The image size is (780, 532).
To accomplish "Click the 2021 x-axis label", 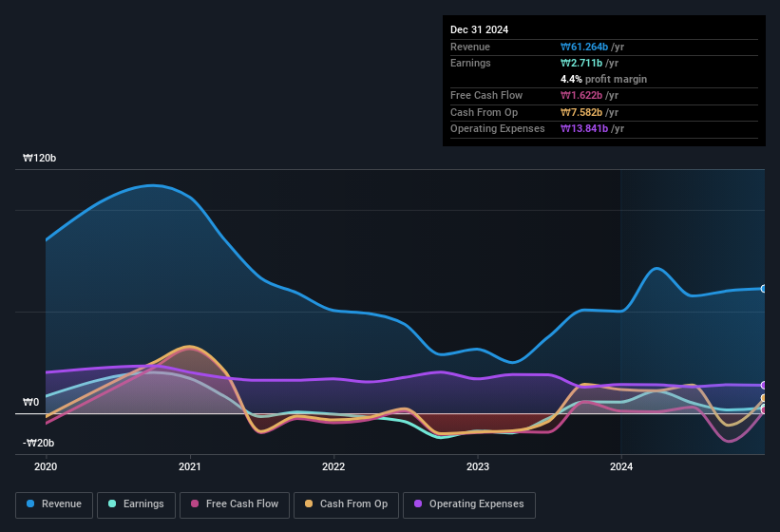I will (189, 466).
